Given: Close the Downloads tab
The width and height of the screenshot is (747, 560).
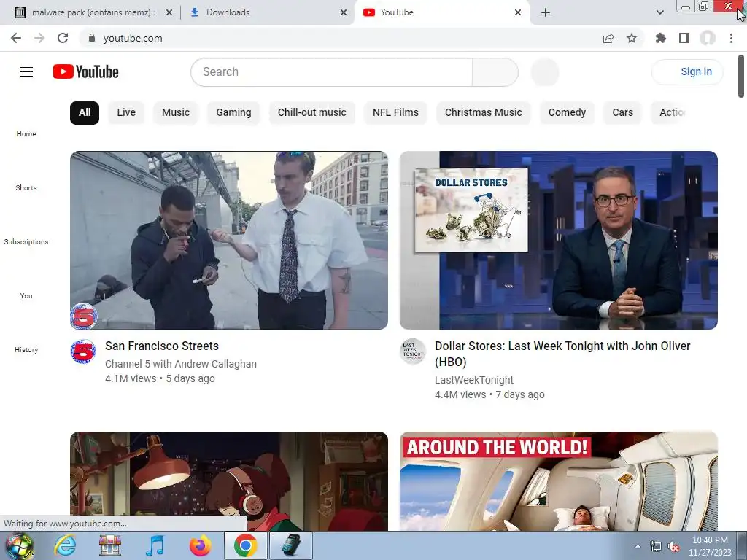Looking at the screenshot, I should (344, 12).
